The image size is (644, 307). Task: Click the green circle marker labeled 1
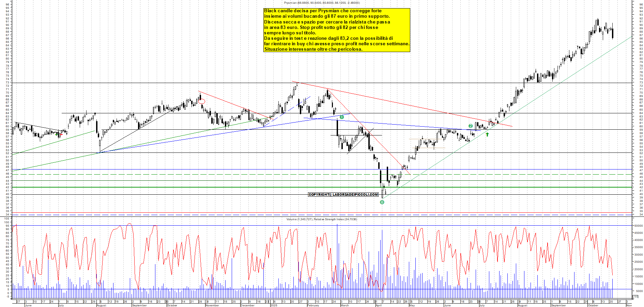point(342,117)
